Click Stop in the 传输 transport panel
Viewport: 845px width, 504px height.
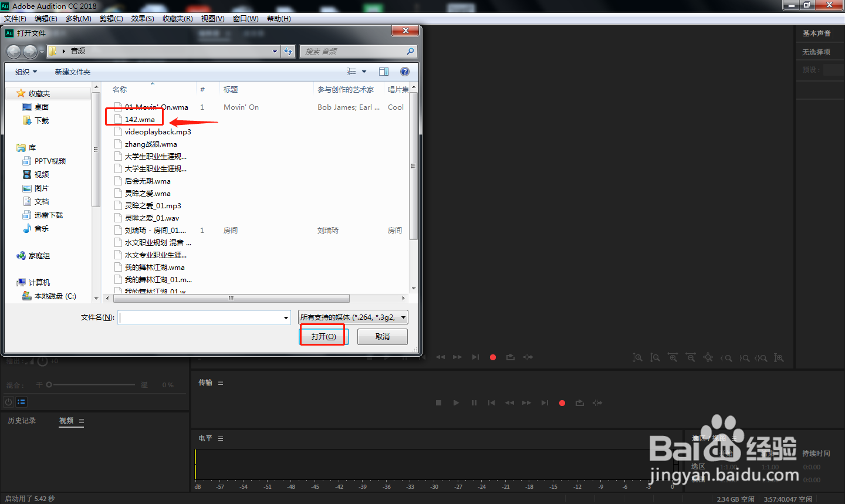(x=438, y=403)
